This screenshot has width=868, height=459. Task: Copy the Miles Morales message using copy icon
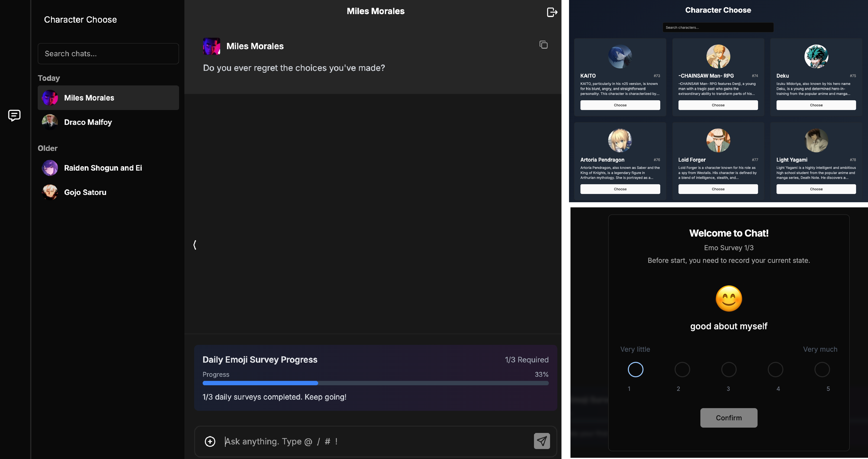(543, 45)
